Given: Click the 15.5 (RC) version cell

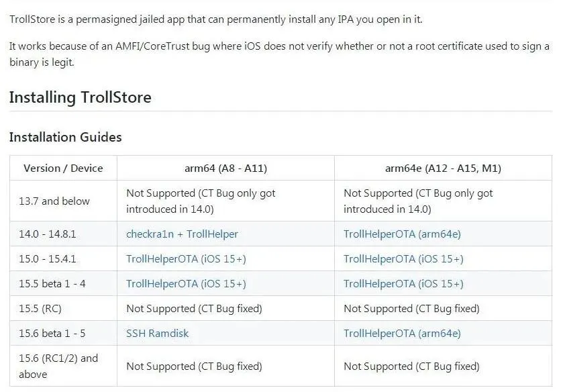Looking at the screenshot, I should [x=64, y=309].
